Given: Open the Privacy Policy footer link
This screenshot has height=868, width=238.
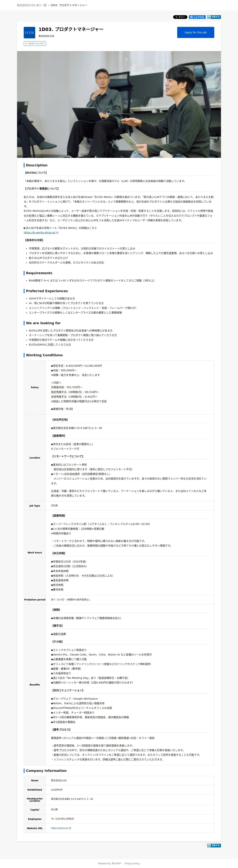Looking at the screenshot, I should (132, 863).
